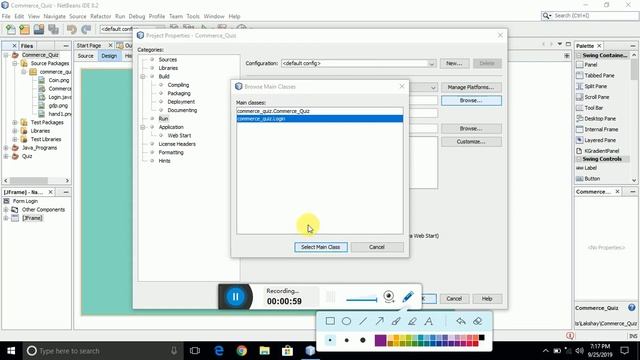Expand the Java_Programs project node
Screen dimensions: 640x360
pyautogui.click(x=6, y=148)
